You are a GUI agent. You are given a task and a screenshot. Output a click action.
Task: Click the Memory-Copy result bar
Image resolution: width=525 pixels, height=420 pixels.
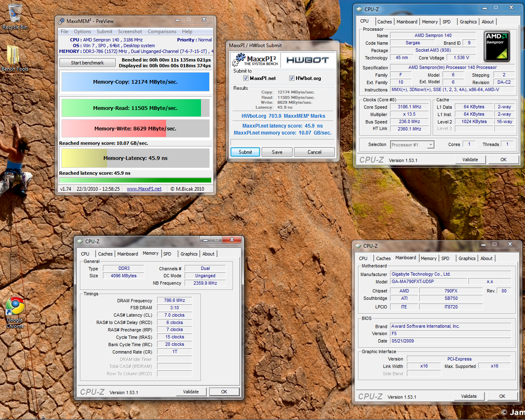(135, 82)
